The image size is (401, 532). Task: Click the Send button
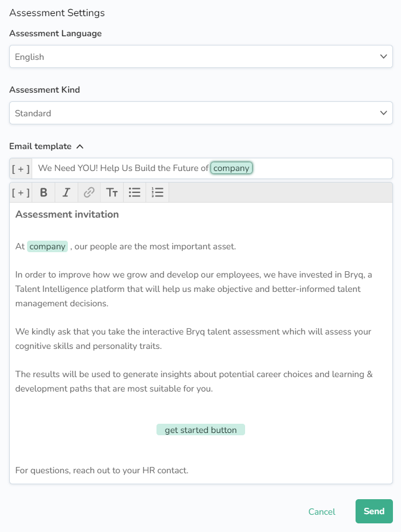(374, 511)
